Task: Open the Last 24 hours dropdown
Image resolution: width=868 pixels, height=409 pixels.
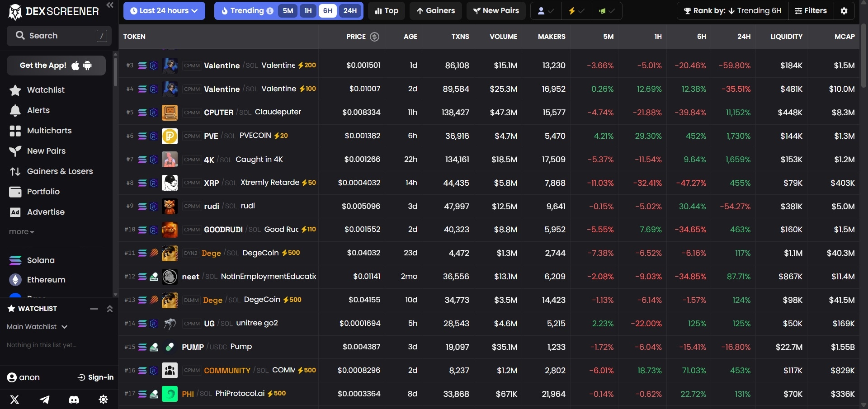Action: click(x=164, y=10)
